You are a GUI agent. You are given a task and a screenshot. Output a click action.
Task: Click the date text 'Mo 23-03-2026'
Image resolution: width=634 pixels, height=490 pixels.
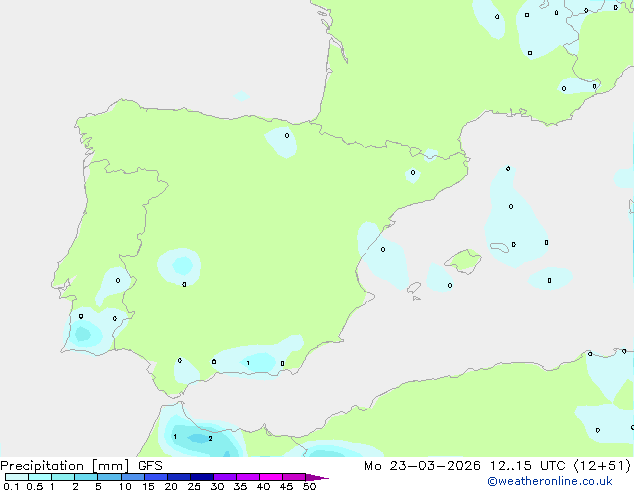pos(414,465)
